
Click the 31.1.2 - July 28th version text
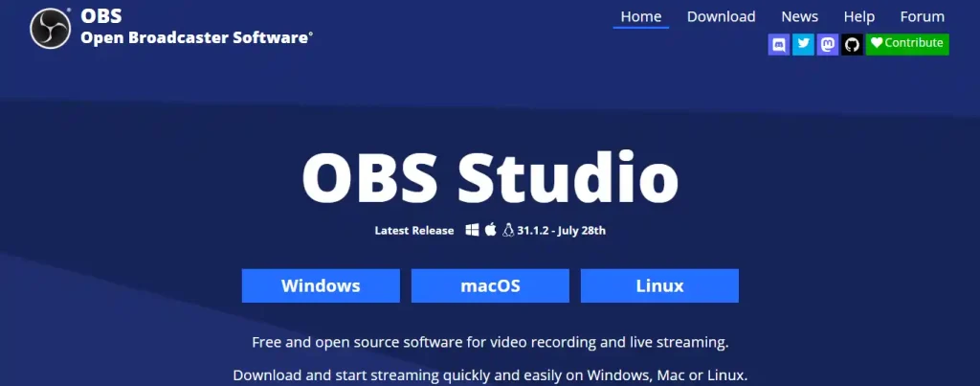561,230
